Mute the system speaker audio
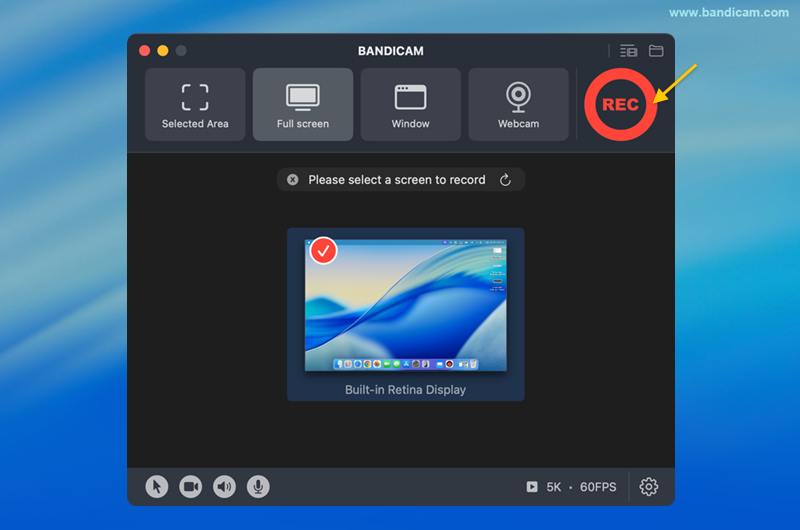The width and height of the screenshot is (800, 530). 225,487
